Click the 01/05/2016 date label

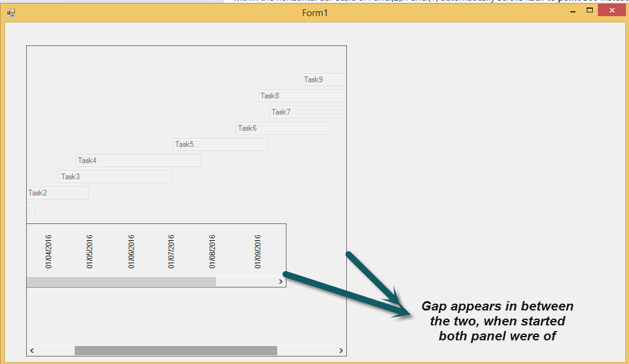click(x=90, y=252)
